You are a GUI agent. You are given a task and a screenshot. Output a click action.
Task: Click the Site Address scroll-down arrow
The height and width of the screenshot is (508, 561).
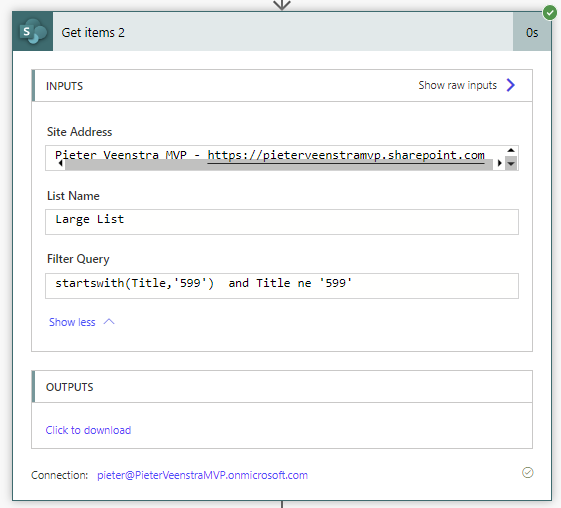(511, 164)
